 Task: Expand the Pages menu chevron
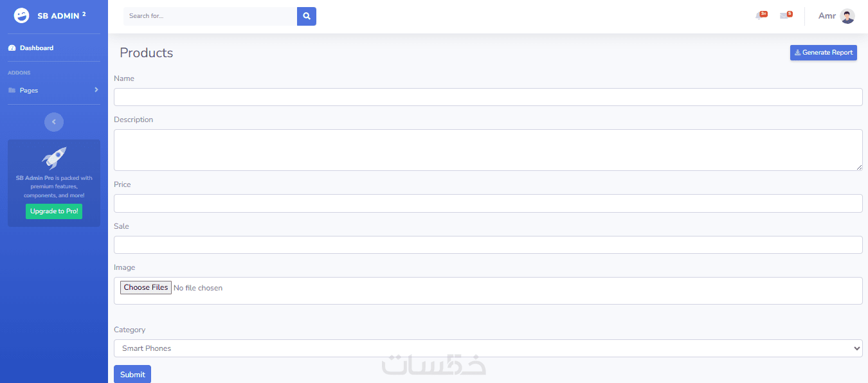(x=96, y=90)
